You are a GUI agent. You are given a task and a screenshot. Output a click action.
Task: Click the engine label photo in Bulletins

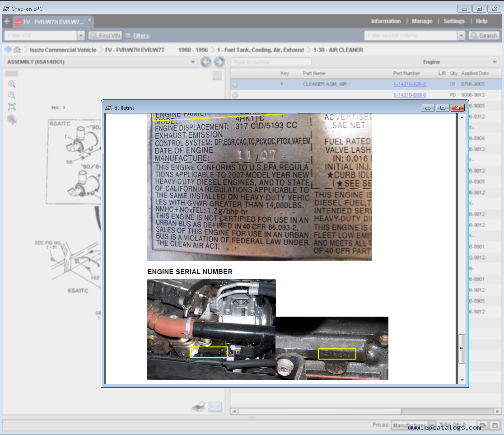coord(259,187)
